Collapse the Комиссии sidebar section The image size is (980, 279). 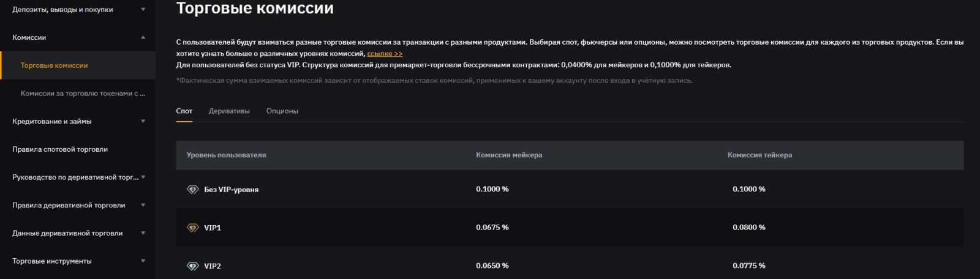143,37
